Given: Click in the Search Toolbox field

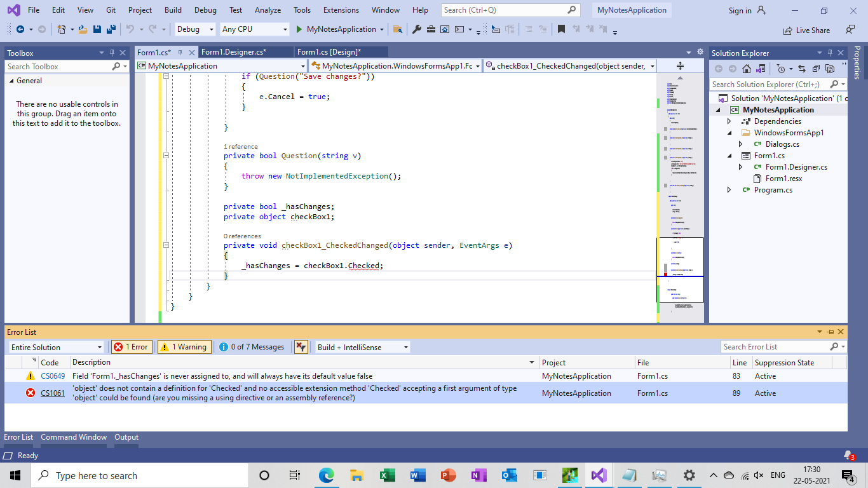Looking at the screenshot, I should 58,66.
